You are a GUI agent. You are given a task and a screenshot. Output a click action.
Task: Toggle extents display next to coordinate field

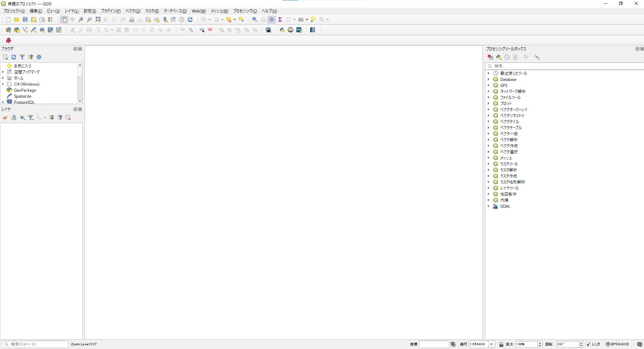click(x=453, y=344)
